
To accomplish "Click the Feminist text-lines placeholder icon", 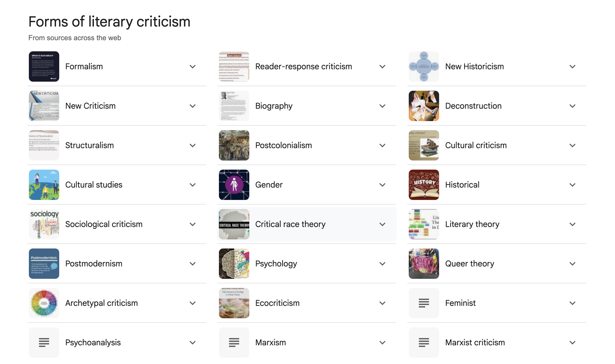I will [424, 303].
